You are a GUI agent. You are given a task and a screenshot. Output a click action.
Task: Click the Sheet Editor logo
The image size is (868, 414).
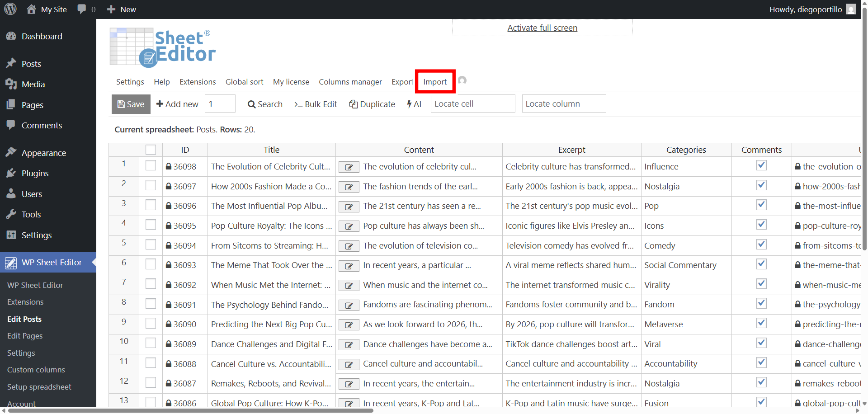coord(163,48)
